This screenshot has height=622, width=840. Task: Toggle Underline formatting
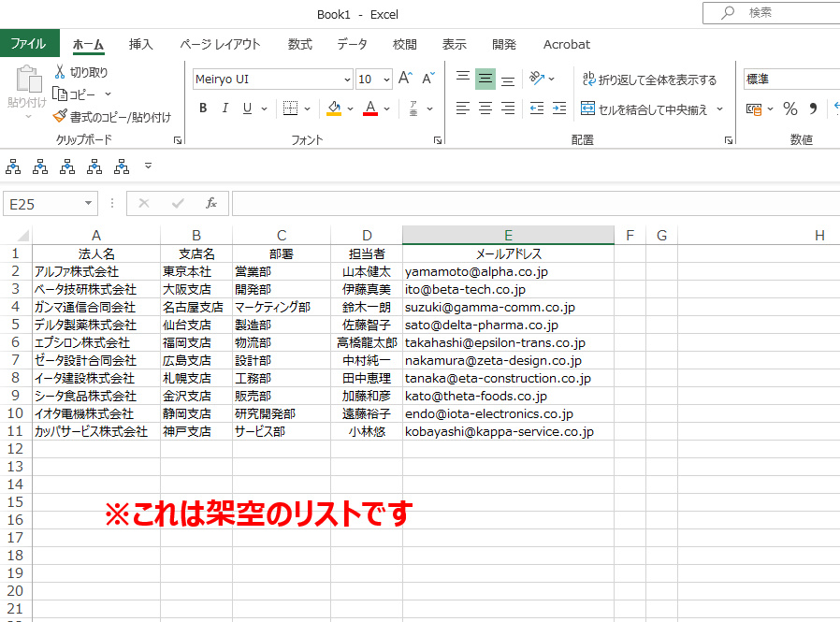pyautogui.click(x=247, y=108)
